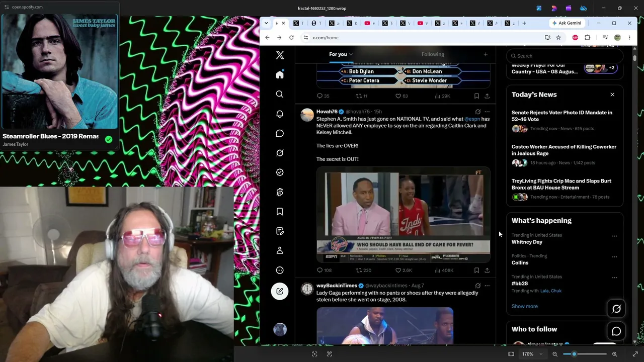Image resolution: width=644 pixels, height=362 pixels.
Task: Open more options for #bb28 trend
Action: click(x=614, y=277)
